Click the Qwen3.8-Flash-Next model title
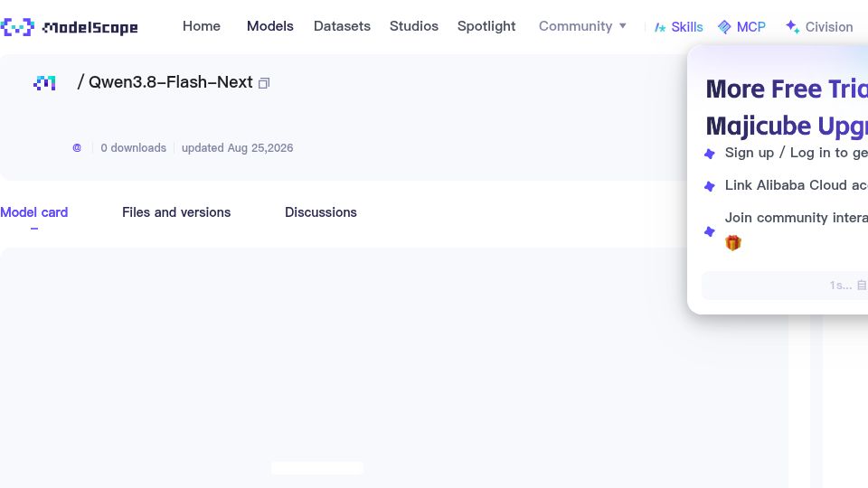Image resolution: width=868 pixels, height=488 pixels. (171, 82)
